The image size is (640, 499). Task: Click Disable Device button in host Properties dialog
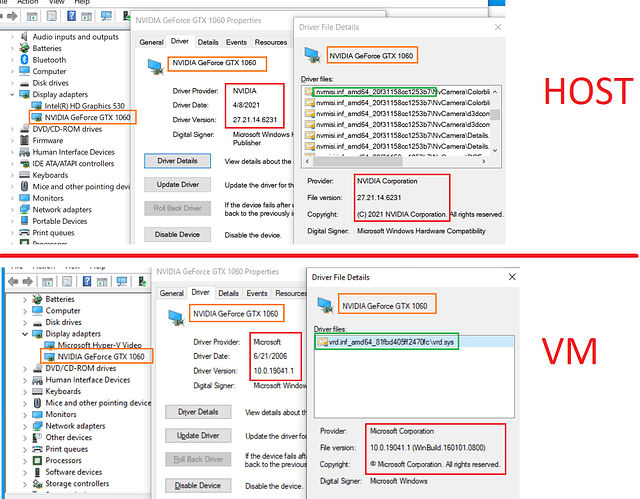(178, 234)
